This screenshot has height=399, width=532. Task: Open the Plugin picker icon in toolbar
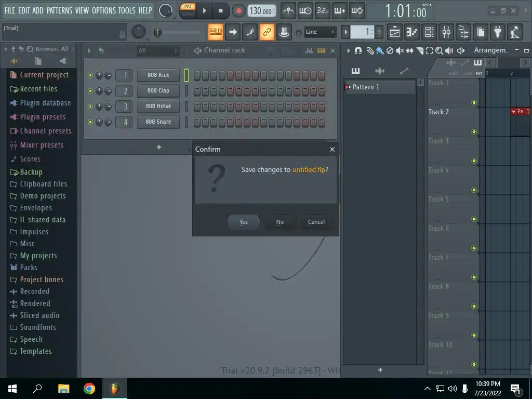498,32
